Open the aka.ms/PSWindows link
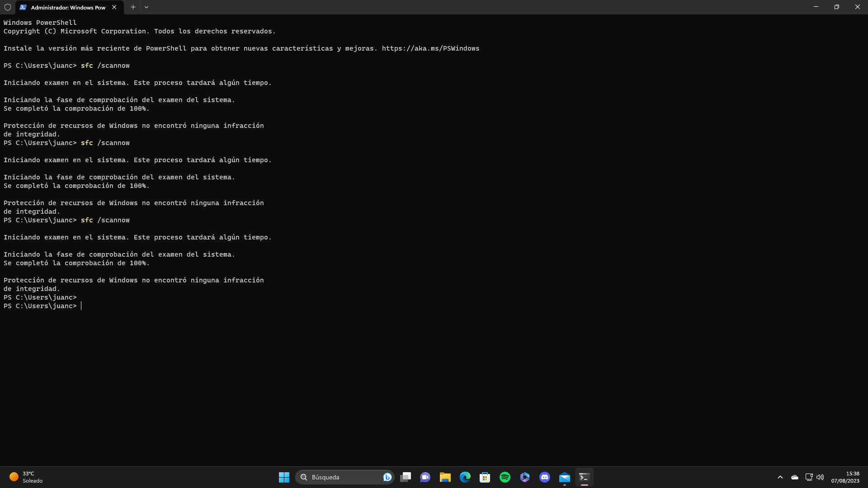Image resolution: width=868 pixels, height=488 pixels. (430, 48)
